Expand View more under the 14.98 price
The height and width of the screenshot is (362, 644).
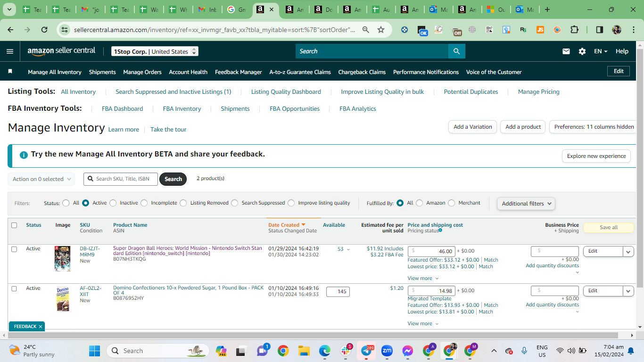pos(423,323)
